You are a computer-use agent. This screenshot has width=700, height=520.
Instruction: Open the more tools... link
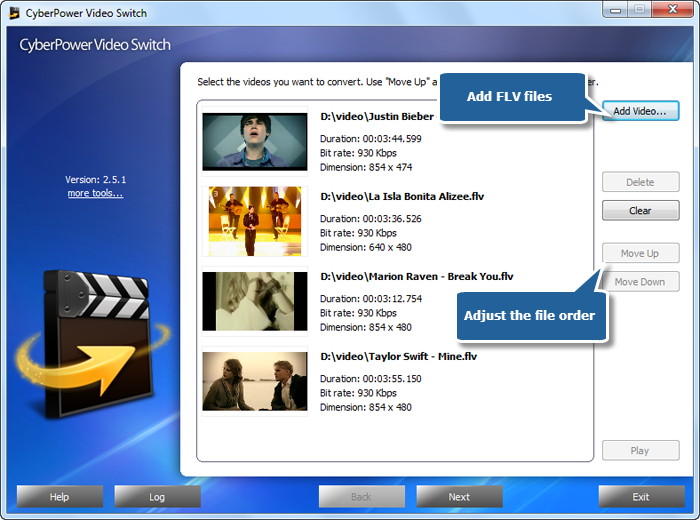click(96, 193)
